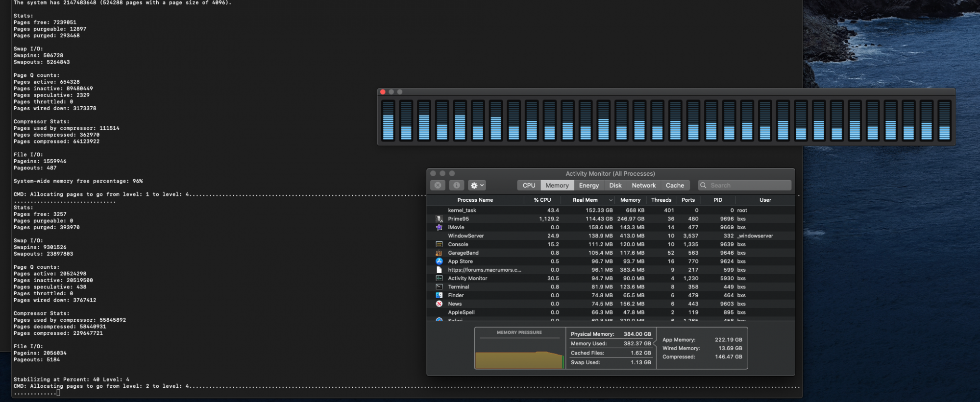Screen dimensions: 980x402
Task: Select the WindowServer process row
Action: (611, 236)
